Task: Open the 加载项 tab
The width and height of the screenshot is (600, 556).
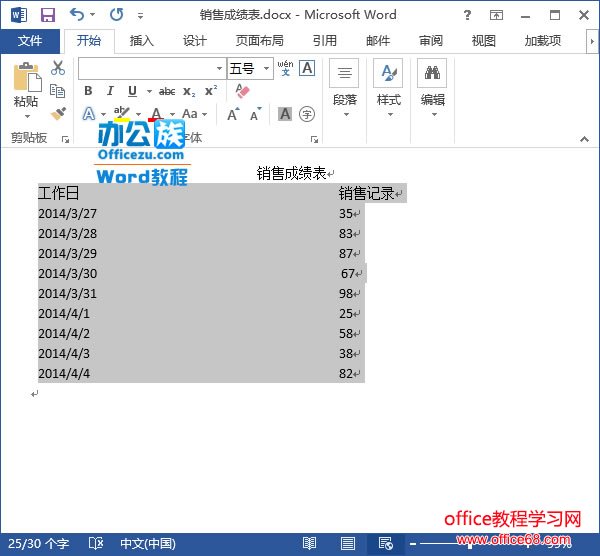Action: tap(543, 41)
